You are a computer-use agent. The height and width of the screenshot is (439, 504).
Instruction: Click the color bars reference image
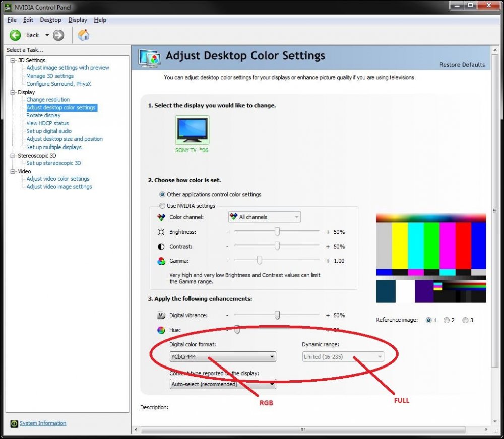(431, 258)
